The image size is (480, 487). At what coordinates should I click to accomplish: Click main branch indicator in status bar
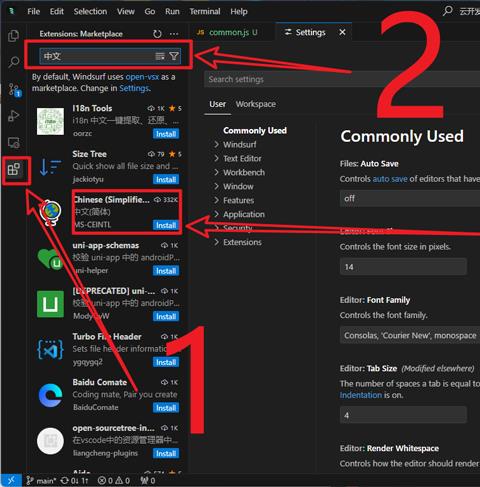pyautogui.click(x=42, y=481)
